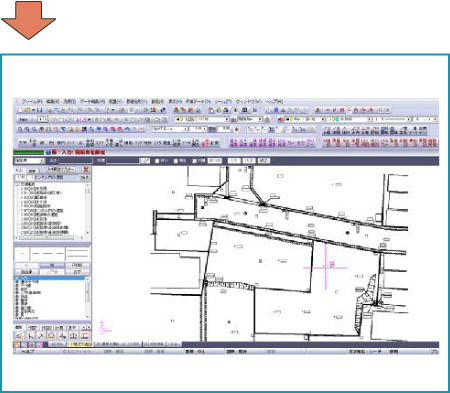Toggle the third checkbox in dark input bar
This screenshot has width=450, height=393.
click(195, 161)
